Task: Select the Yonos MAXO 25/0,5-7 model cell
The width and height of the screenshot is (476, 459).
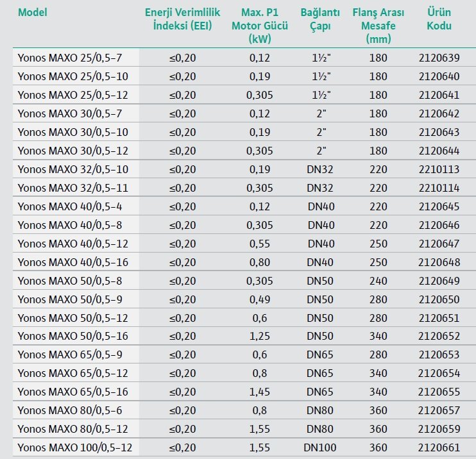Action: pyautogui.click(x=70, y=58)
